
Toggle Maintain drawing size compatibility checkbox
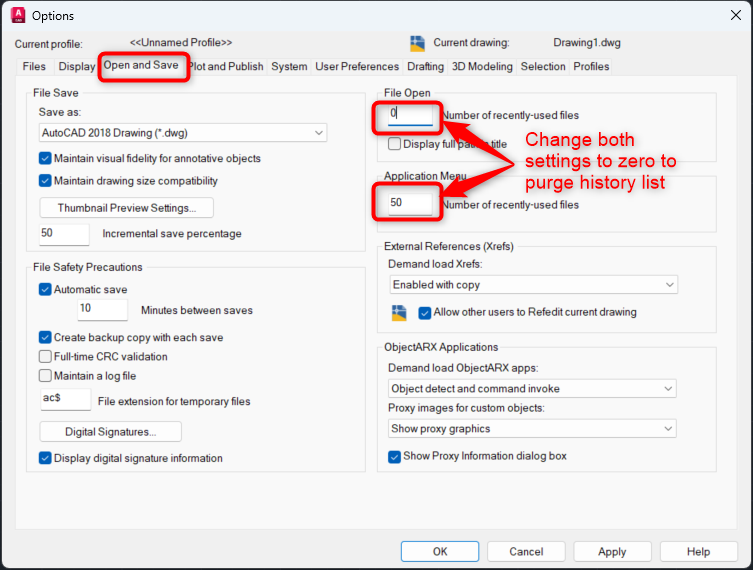pyautogui.click(x=45, y=181)
